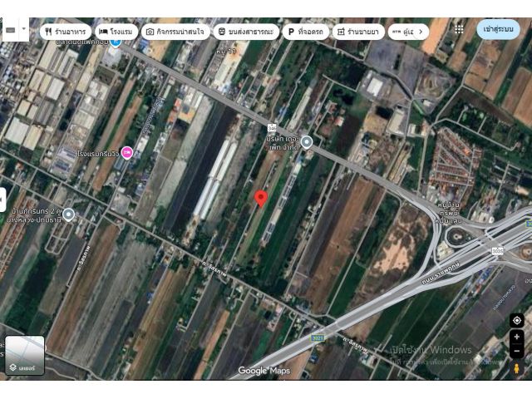This screenshot has height=399, width=532.
Task: Click the บ้านภัทรินทร 2 place marker
Action: click(x=68, y=214)
